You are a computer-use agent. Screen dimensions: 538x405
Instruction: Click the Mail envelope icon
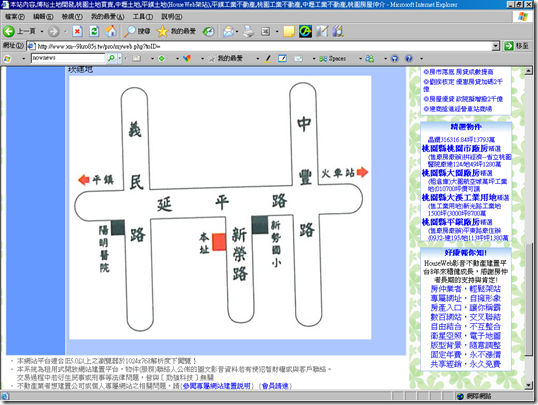[228, 31]
